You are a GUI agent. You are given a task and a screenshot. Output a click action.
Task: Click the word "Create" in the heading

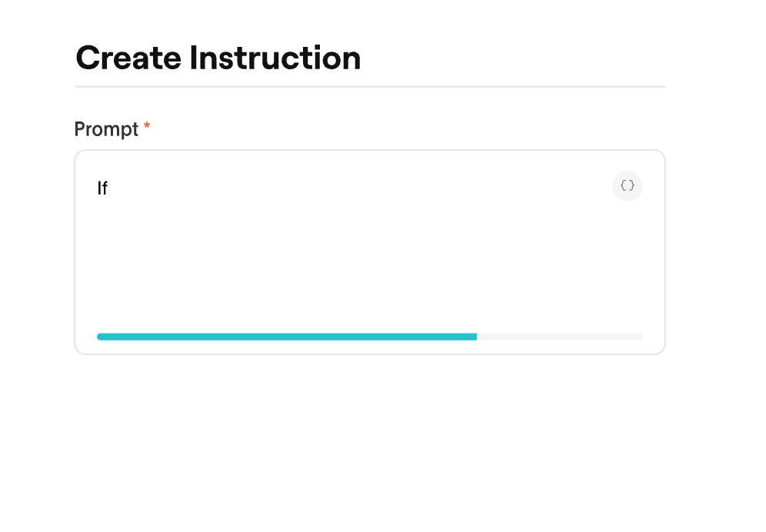pyautogui.click(x=128, y=58)
